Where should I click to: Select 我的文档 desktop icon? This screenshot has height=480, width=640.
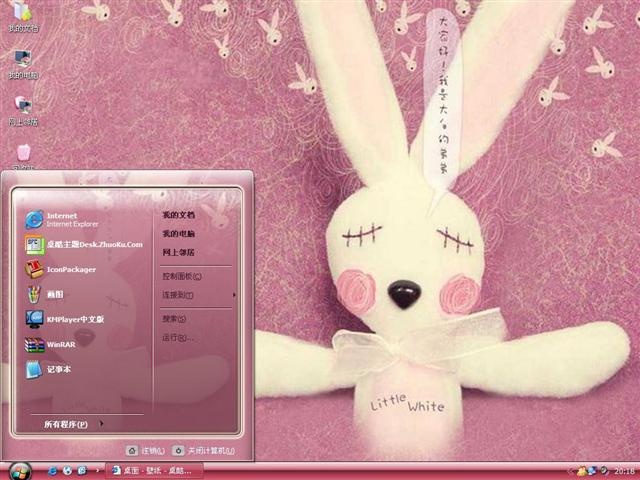[x=23, y=17]
